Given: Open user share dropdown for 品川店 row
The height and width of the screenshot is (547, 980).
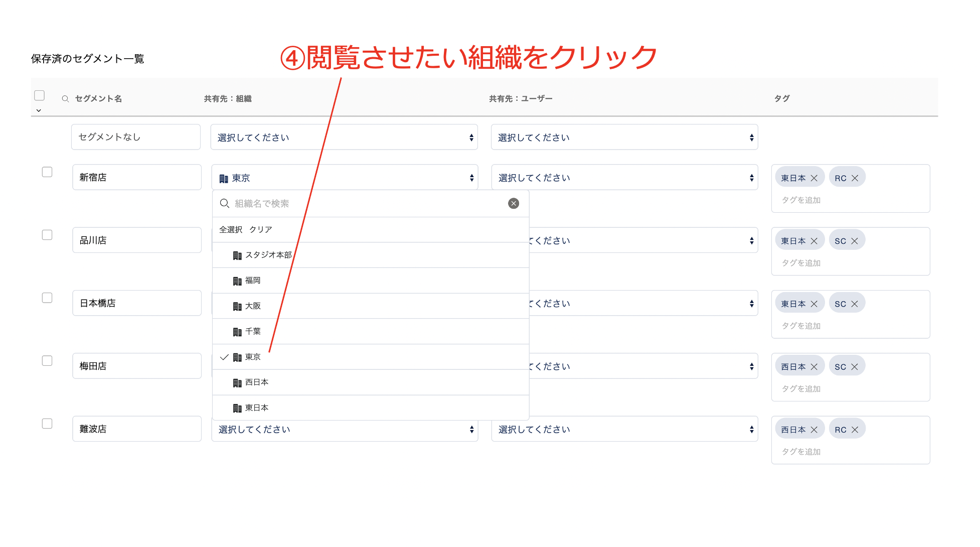Looking at the screenshot, I should pyautogui.click(x=643, y=240).
